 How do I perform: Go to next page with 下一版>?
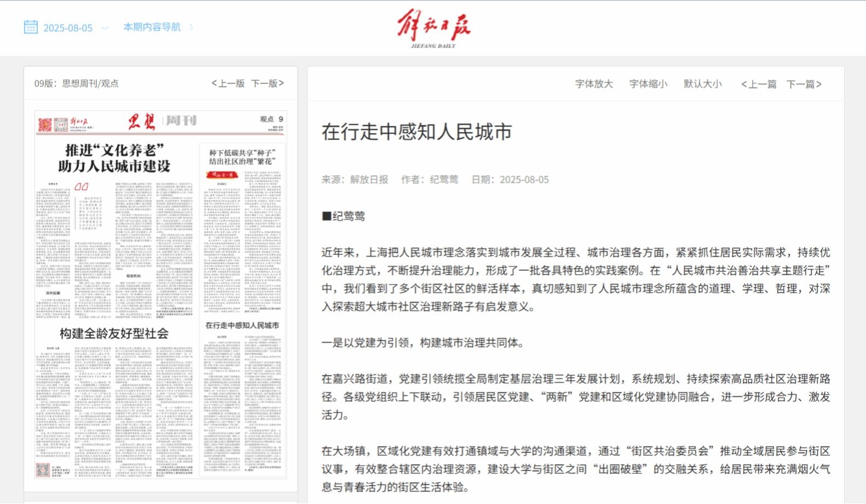pos(268,83)
